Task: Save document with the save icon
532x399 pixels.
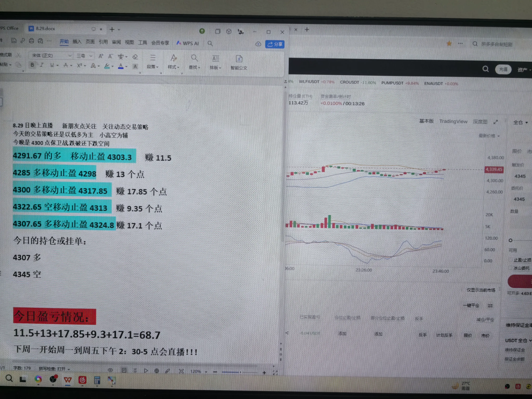Action: tap(14, 41)
